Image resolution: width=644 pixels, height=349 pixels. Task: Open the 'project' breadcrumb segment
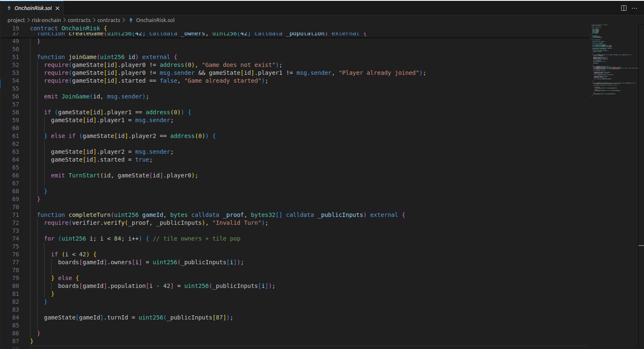pyautogui.click(x=16, y=20)
